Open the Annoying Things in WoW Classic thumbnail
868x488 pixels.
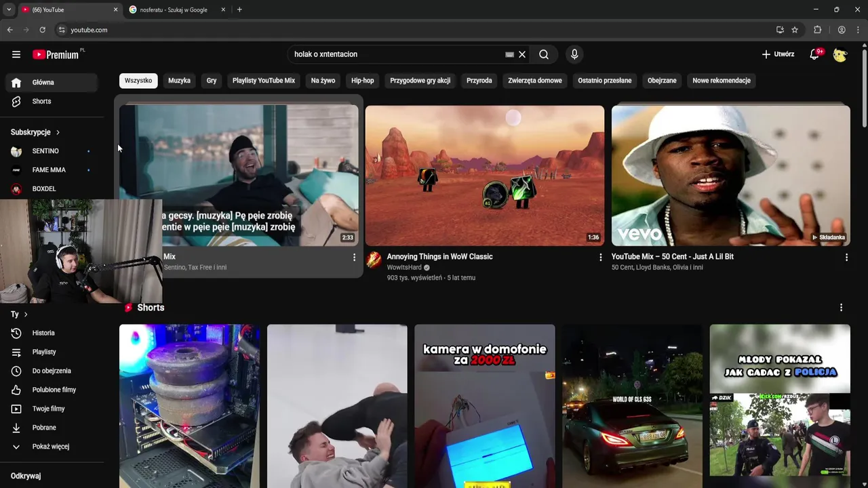point(485,176)
